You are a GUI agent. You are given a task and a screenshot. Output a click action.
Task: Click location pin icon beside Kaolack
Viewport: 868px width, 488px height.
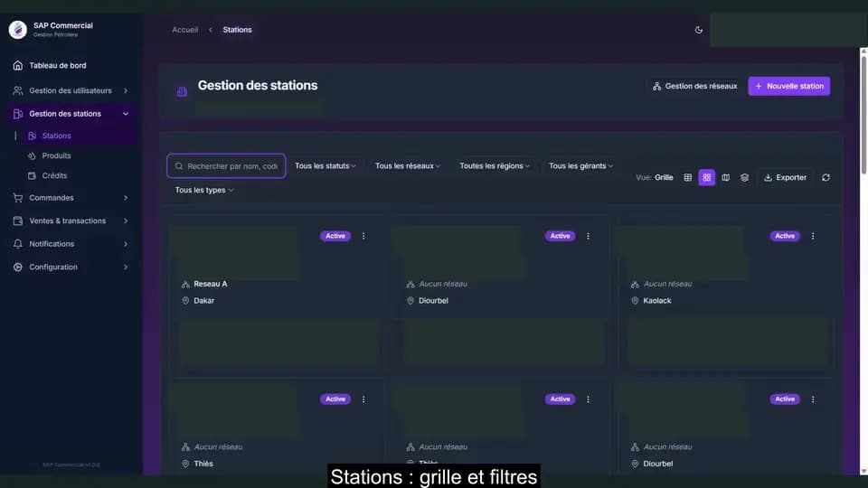[x=635, y=300]
